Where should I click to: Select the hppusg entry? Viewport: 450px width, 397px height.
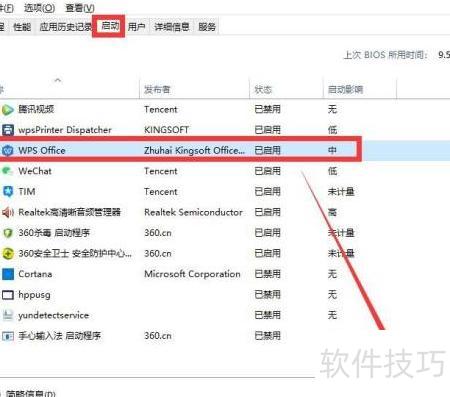[x=34, y=295]
